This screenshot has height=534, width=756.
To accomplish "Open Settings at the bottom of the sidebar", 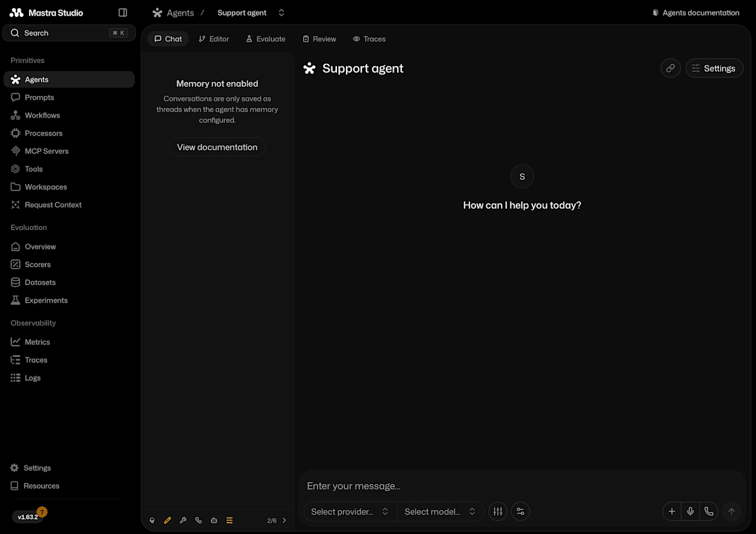I will click(69, 468).
